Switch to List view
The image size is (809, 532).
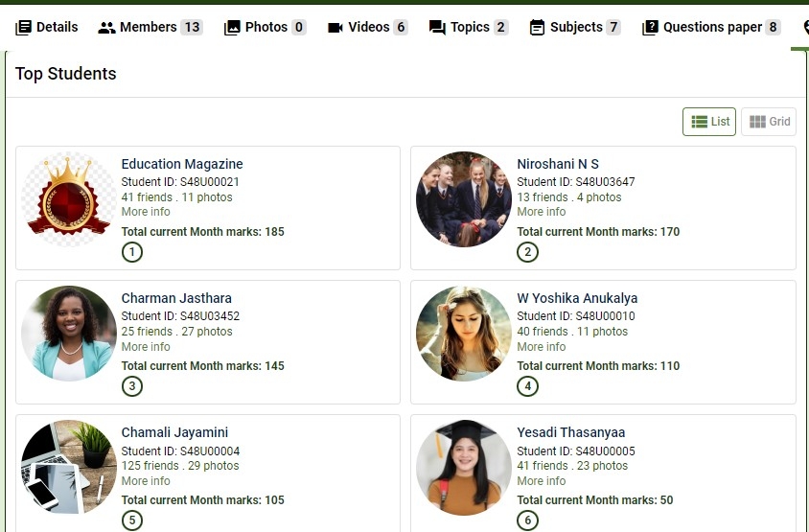pos(709,122)
